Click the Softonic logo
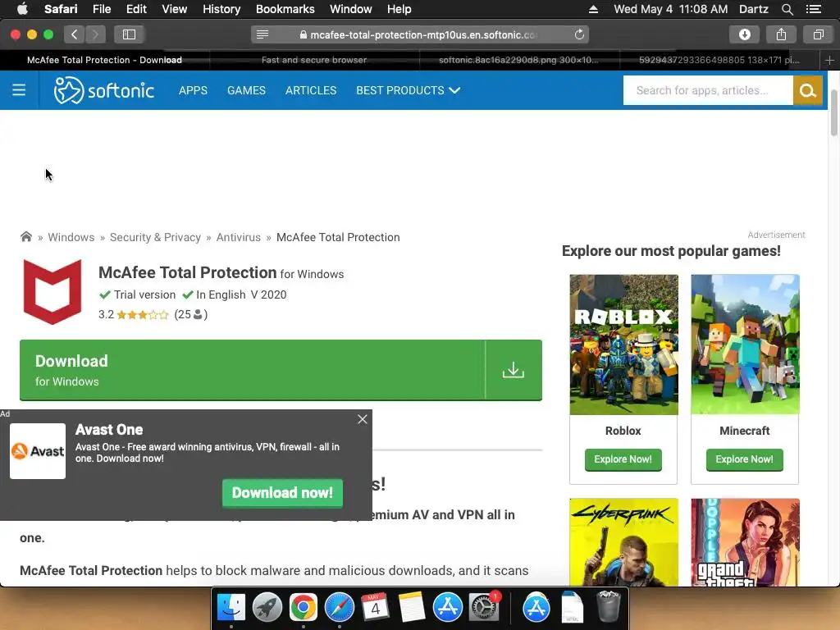 (x=104, y=90)
